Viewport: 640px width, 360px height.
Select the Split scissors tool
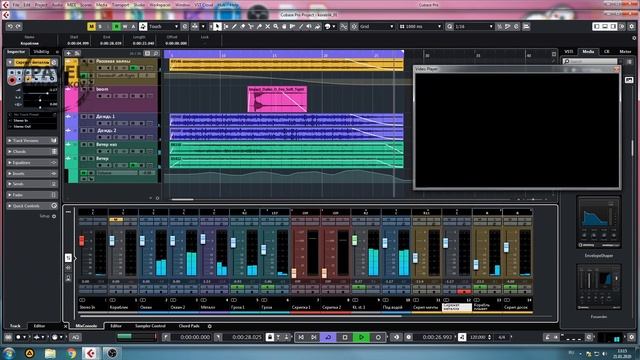[x=251, y=27]
